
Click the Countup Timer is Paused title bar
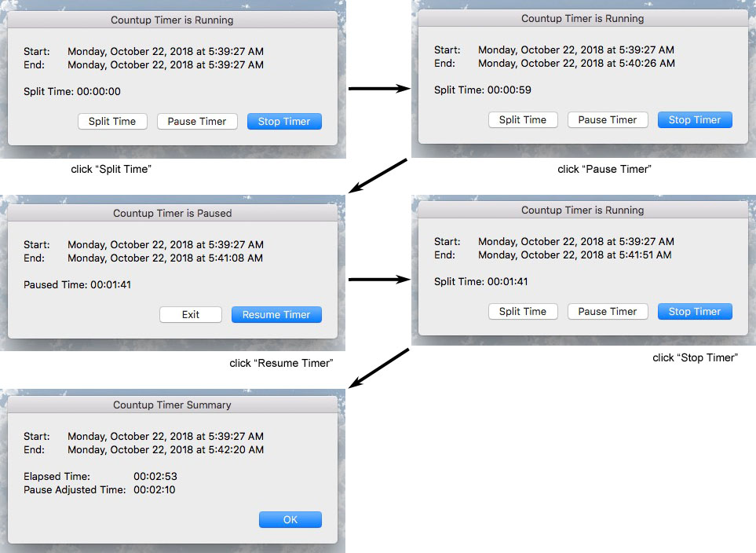[x=173, y=213]
